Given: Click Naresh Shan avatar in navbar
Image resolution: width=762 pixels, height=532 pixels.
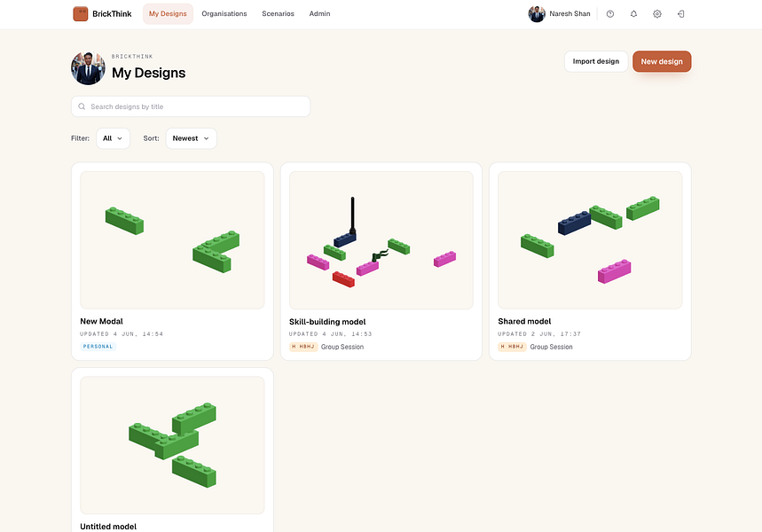Looking at the screenshot, I should coord(537,14).
